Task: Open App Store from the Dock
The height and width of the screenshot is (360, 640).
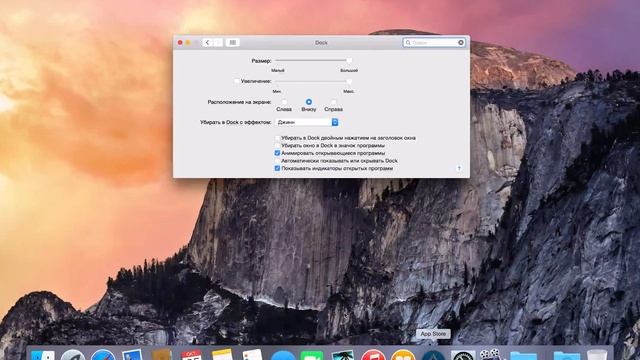Action: pos(433,354)
